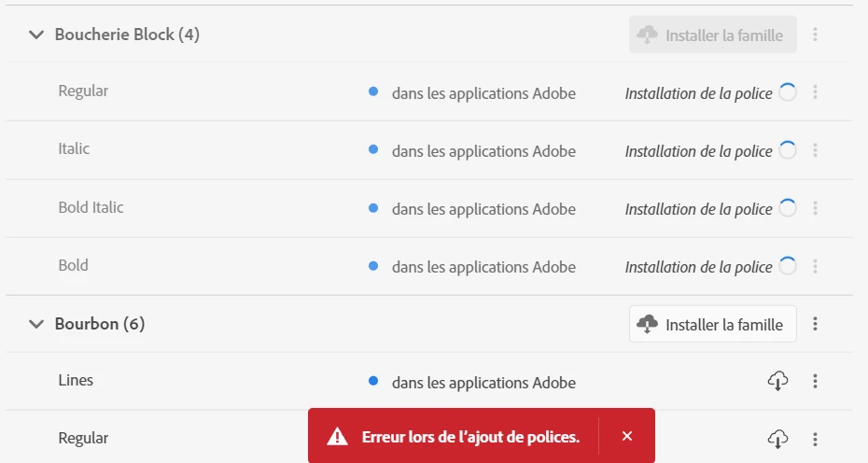868x463 pixels.
Task: Open more options for Bourbon Lines
Action: (815, 381)
